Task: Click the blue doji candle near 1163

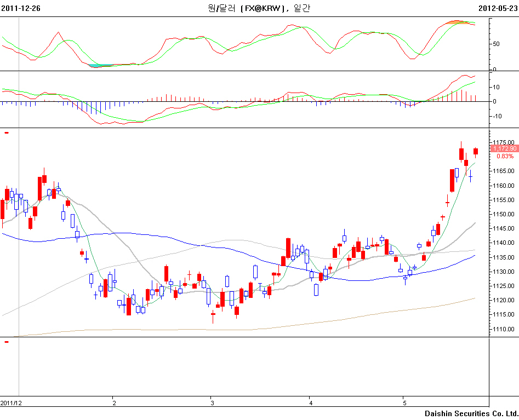Action: (x=470, y=176)
